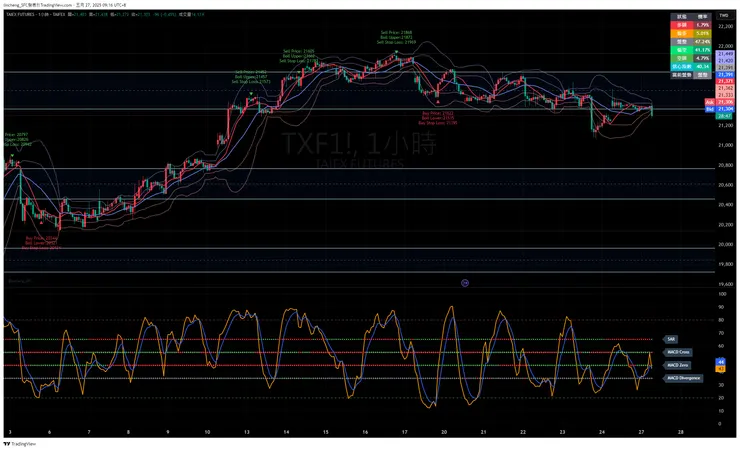Screen dimensions: 740x450
Task: Click the orange 43 oscillator value label
Action: point(721,369)
